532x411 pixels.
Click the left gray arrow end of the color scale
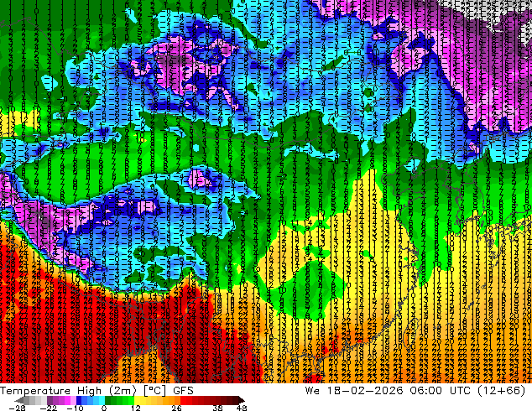(x=19, y=400)
